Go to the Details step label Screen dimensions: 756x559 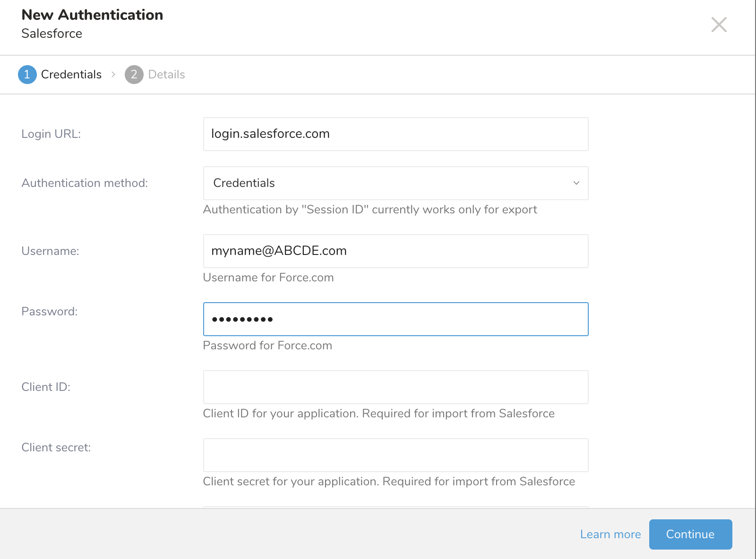coord(166,75)
